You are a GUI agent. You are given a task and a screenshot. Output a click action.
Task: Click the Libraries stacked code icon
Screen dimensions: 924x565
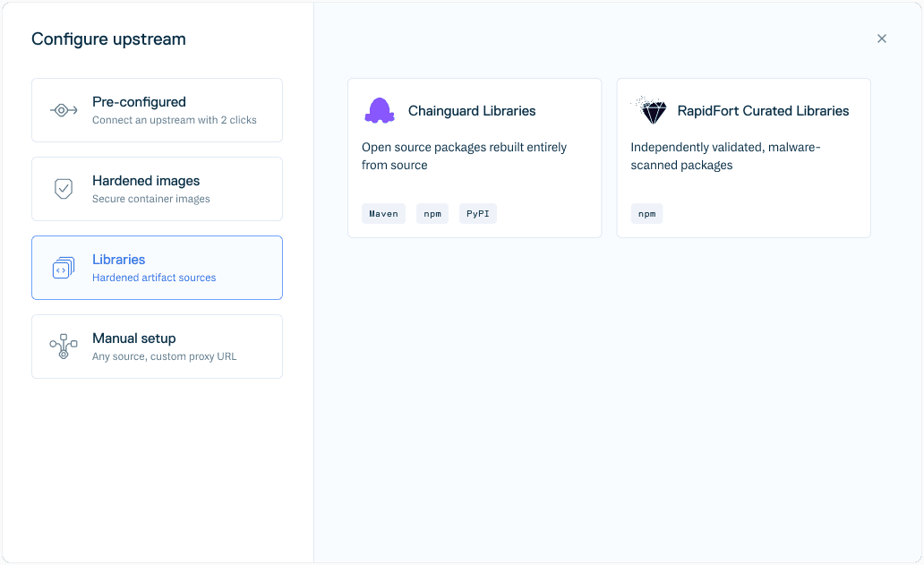[x=64, y=268]
